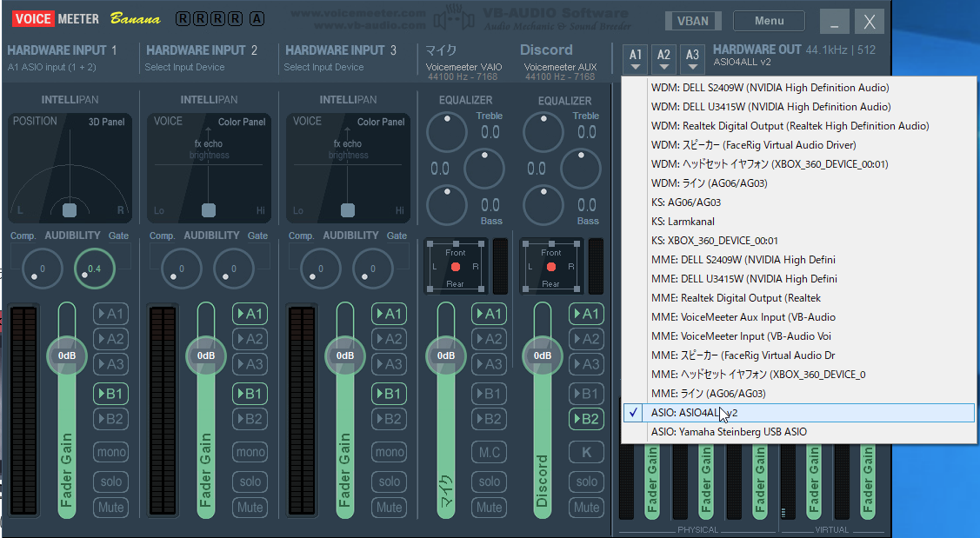The height and width of the screenshot is (538, 980).
Task: Toggle B2 routing on Hardware Input 3
Action: 389,419
